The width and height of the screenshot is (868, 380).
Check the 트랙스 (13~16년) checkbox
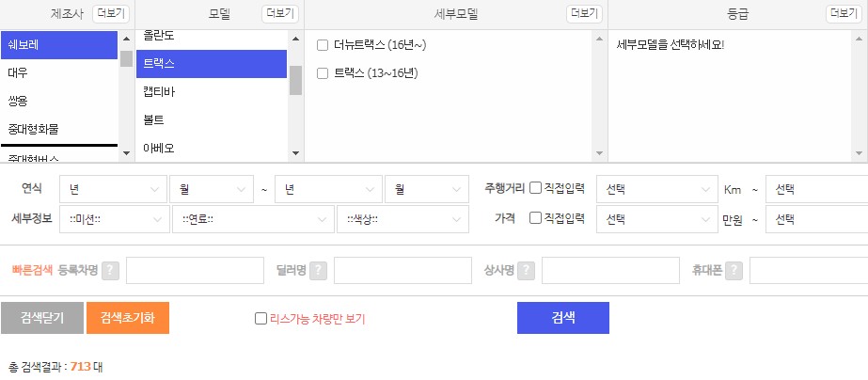pos(323,73)
